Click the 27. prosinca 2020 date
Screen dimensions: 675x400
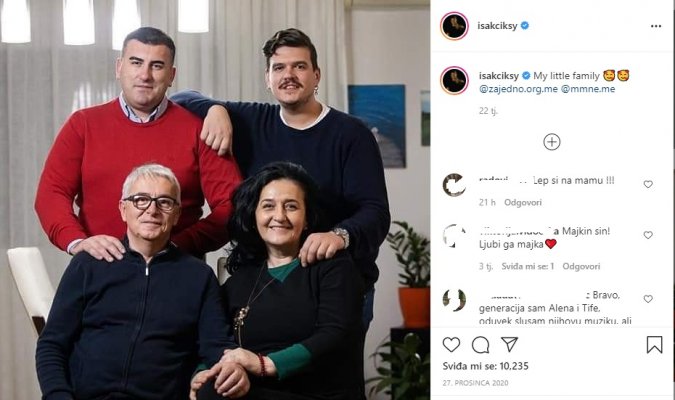click(x=475, y=383)
